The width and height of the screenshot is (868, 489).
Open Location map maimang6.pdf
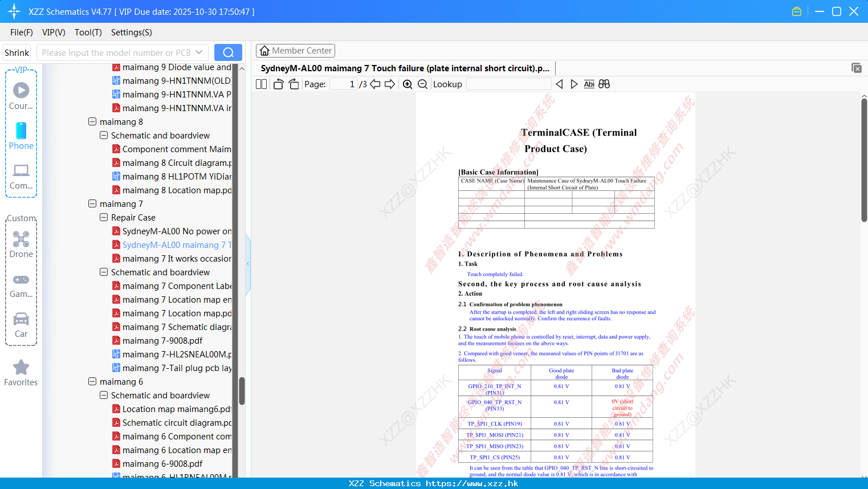point(172,409)
